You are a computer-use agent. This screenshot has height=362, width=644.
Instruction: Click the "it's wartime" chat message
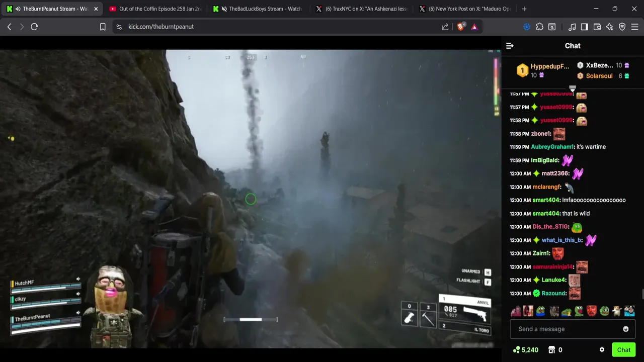(x=591, y=147)
